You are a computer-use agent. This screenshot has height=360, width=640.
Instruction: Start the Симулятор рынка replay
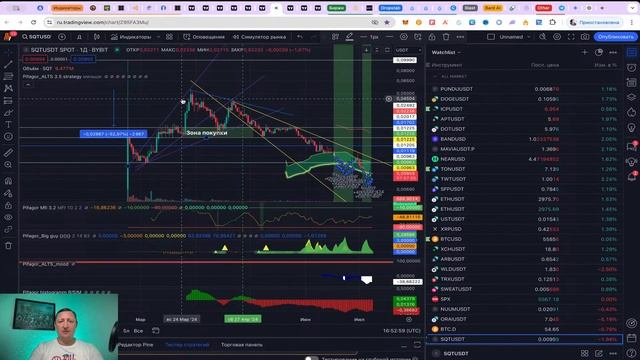pyautogui.click(x=259, y=37)
